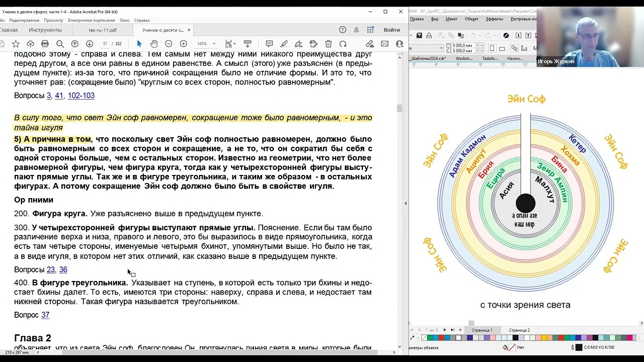This screenshot has width=644, height=362.
Task: Open the Макет menu in CorelDRAW
Action: tap(451, 19)
